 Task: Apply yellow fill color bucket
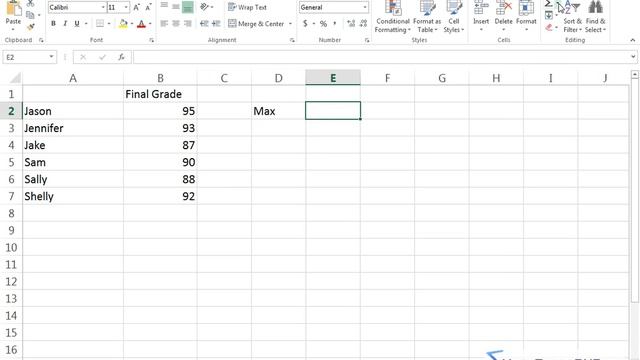123,24
